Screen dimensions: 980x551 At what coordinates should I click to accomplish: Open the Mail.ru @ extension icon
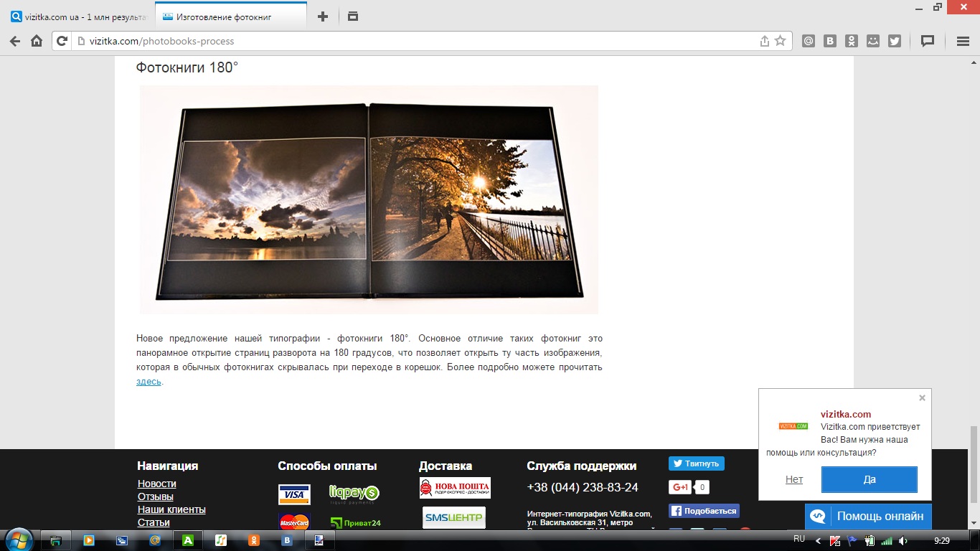(x=809, y=41)
